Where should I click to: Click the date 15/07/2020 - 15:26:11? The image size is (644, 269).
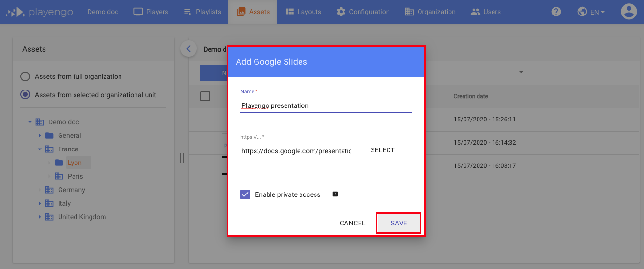pos(485,119)
